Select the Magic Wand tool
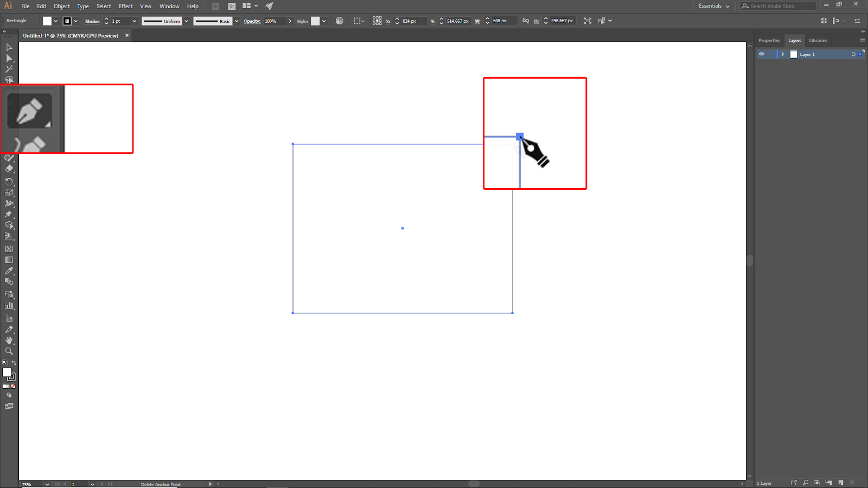The image size is (868, 488). pyautogui.click(x=9, y=69)
